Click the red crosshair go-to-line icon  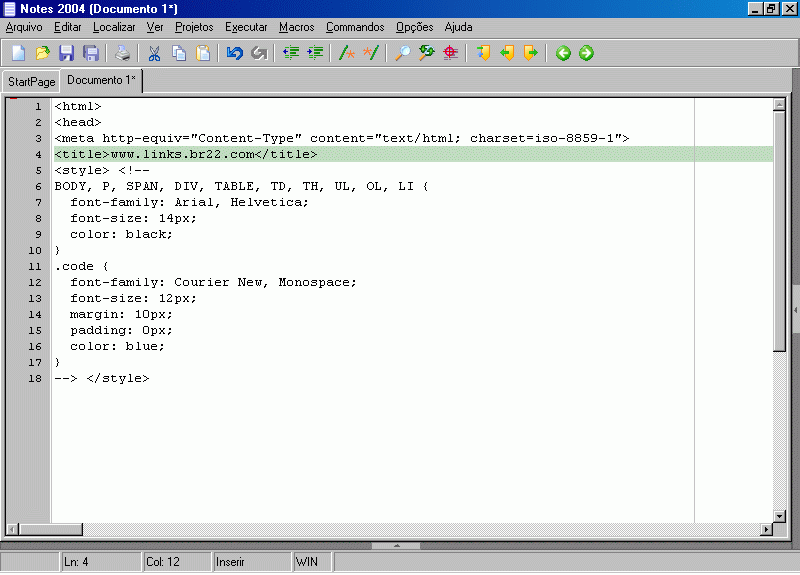pos(451,53)
